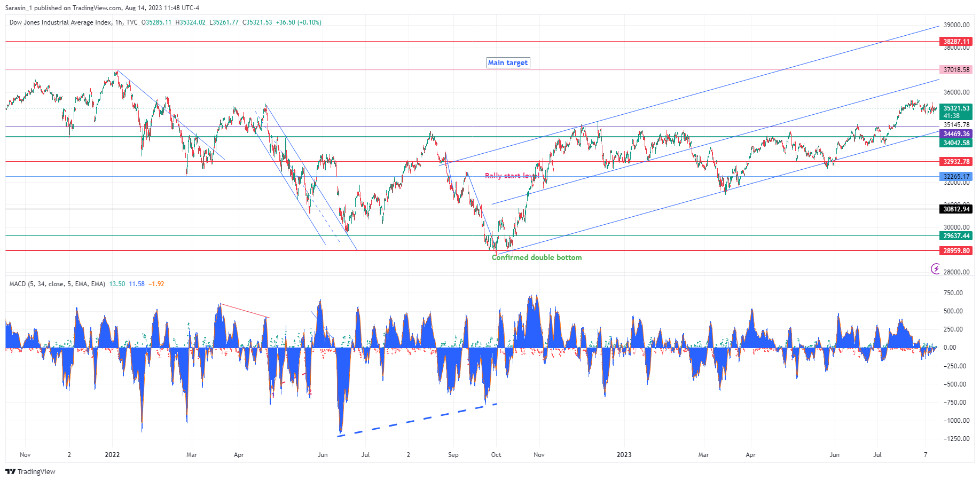Screen dimensions: 980x481
Task: Click the 35145.78 price axis value
Action: coord(956,125)
